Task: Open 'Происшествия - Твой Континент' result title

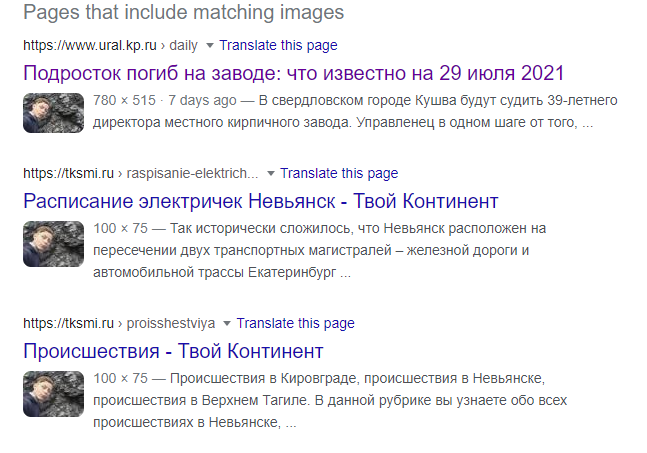Action: click(173, 351)
